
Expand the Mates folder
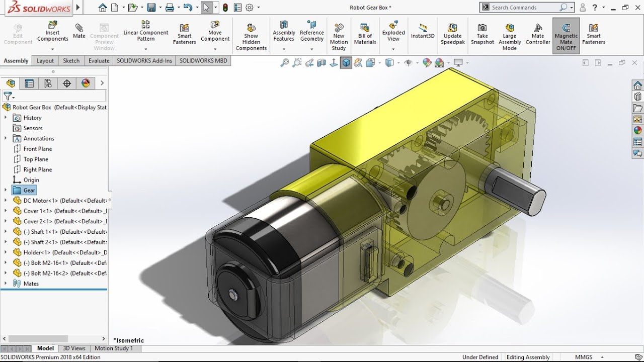point(6,284)
